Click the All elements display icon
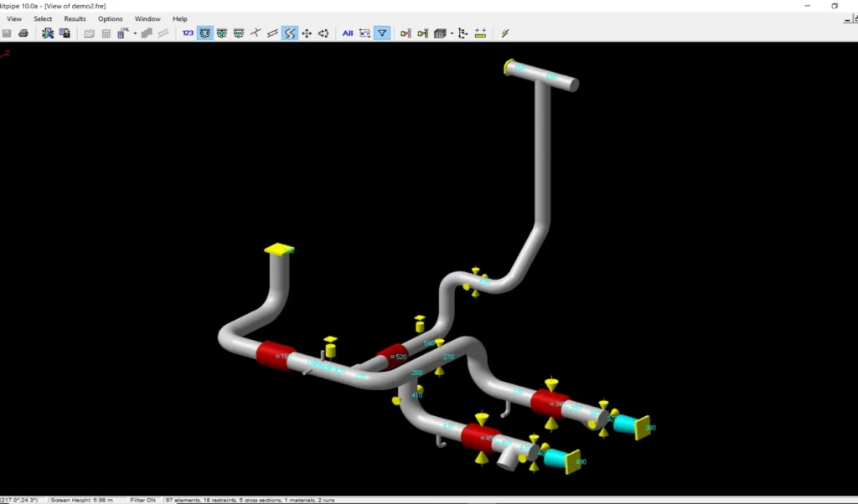Viewport: 858px width, 504px height. pyautogui.click(x=347, y=33)
